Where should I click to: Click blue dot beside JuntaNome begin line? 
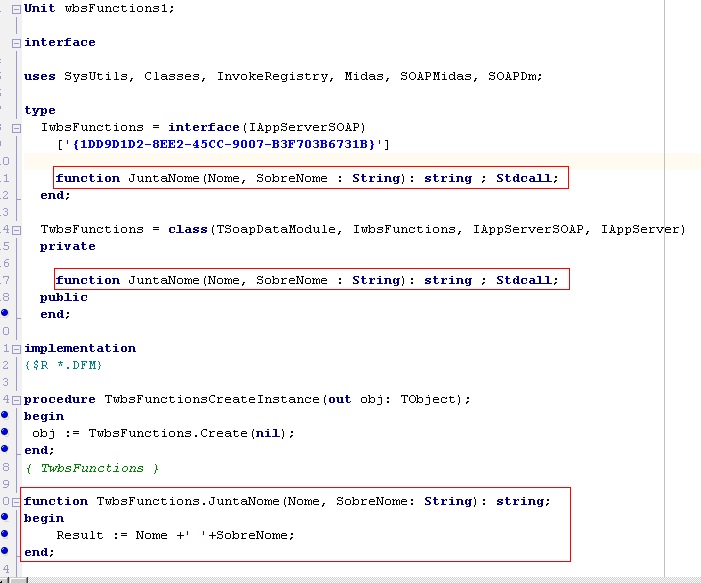point(4,518)
